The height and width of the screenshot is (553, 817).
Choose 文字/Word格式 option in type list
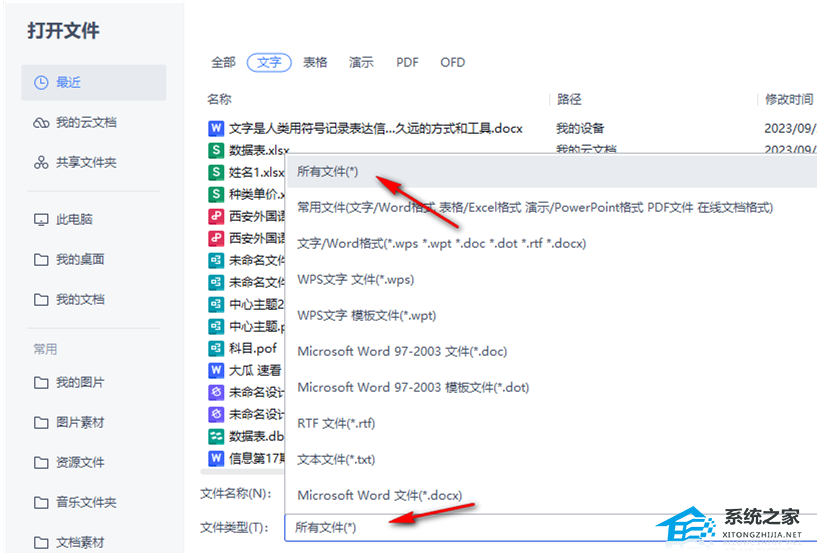[x=551, y=243]
